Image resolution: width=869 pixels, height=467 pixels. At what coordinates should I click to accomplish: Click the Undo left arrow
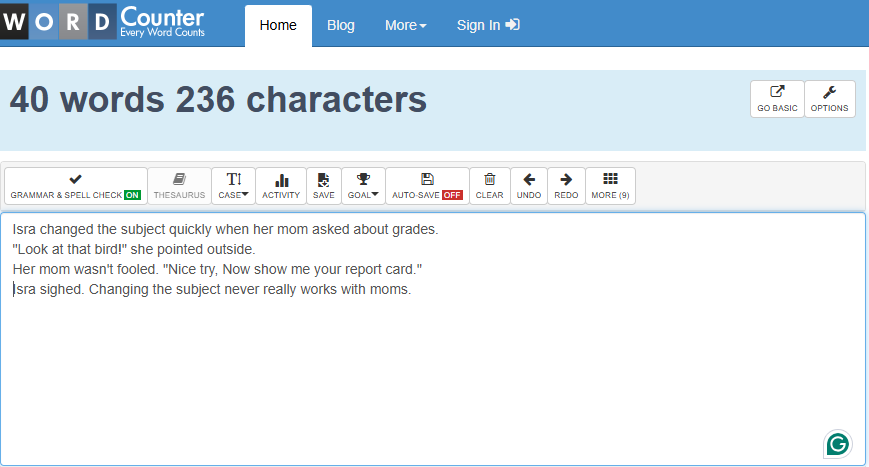(529, 179)
